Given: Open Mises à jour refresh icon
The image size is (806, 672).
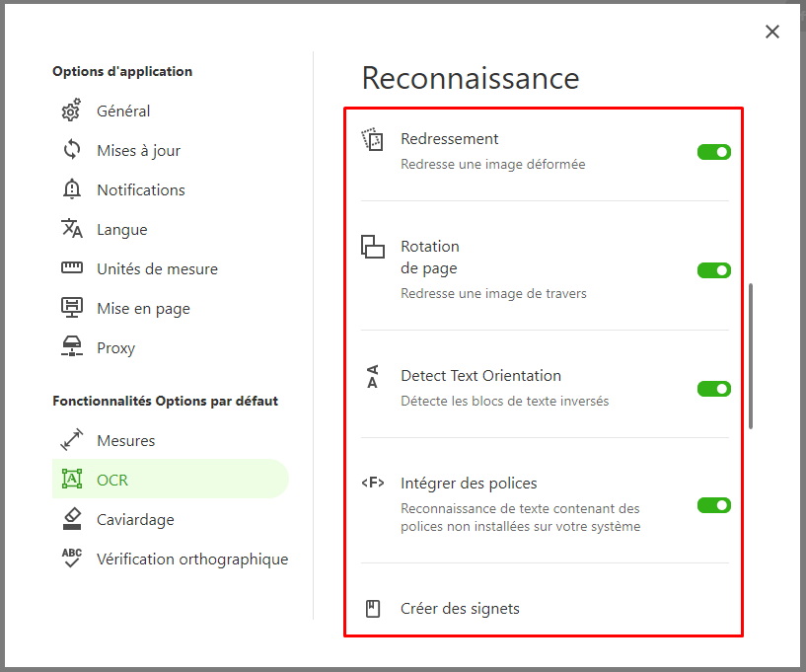Looking at the screenshot, I should (71, 150).
